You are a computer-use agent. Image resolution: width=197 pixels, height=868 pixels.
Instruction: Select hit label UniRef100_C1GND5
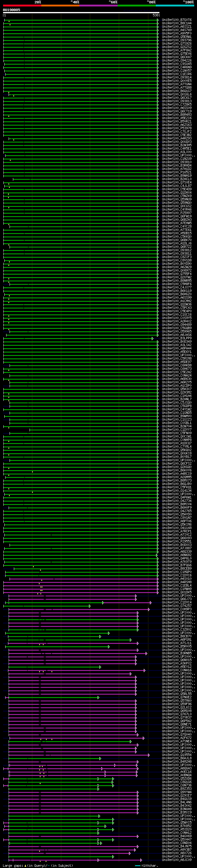coord(177,413)
